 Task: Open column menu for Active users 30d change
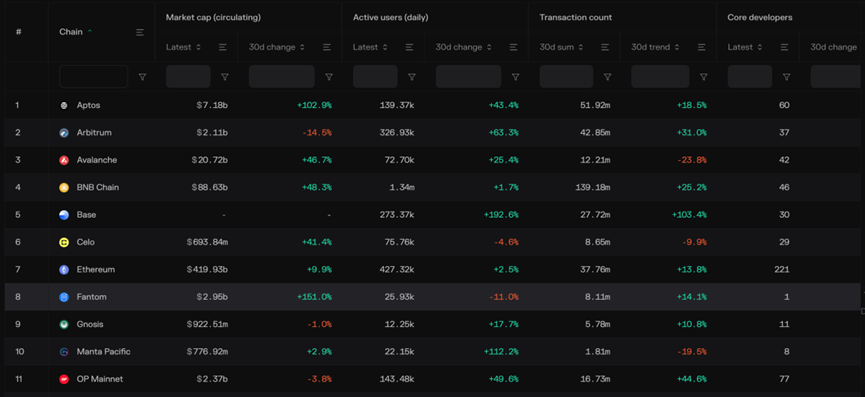(514, 47)
